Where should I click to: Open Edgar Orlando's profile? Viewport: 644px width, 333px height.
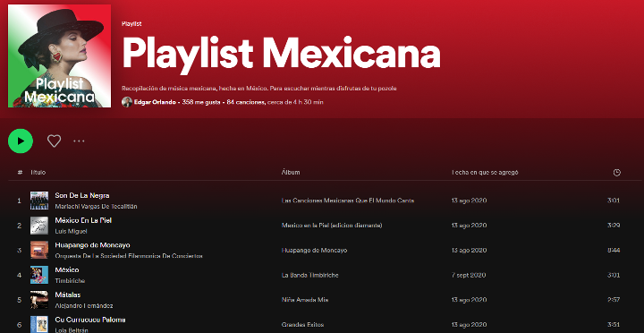(x=155, y=102)
